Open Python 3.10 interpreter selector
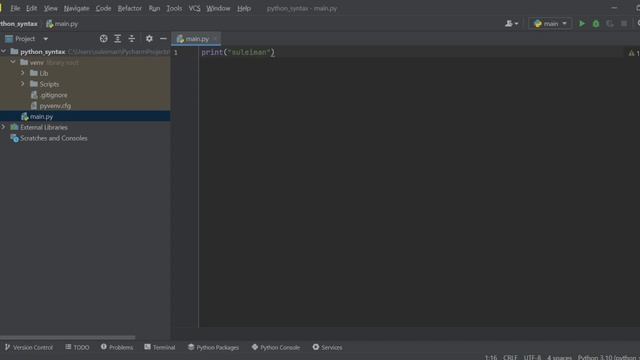Image resolution: width=640 pixels, height=360 pixels. click(608, 357)
